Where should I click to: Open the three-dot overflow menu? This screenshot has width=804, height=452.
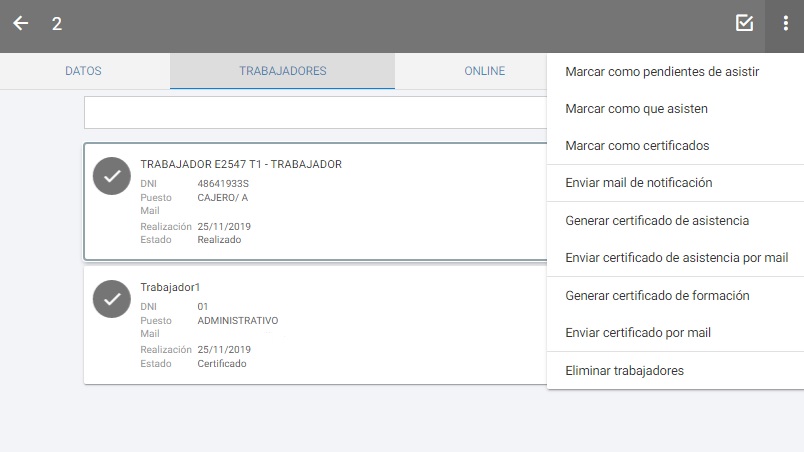point(785,24)
